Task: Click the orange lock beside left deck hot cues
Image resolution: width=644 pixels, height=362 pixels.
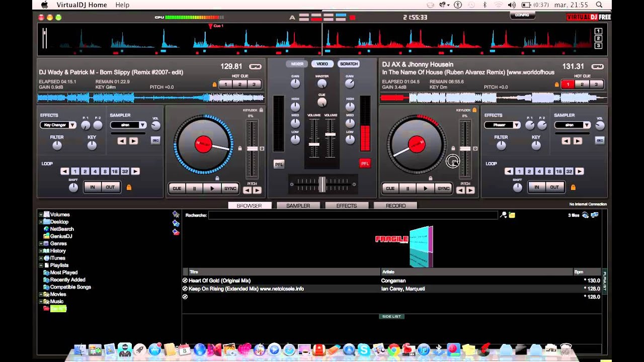Action: (214, 84)
